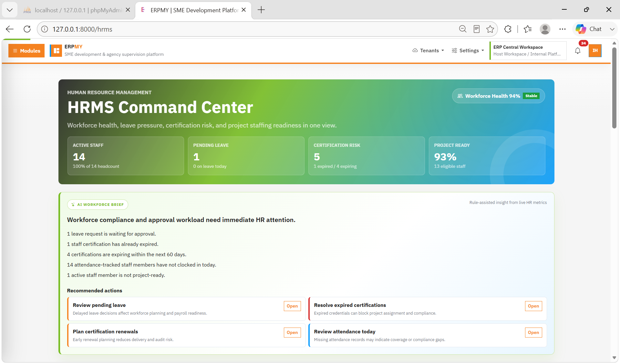Screen dimensions: 620x364
Task: Open the ERP Central Workspace switcher
Action: (528, 51)
